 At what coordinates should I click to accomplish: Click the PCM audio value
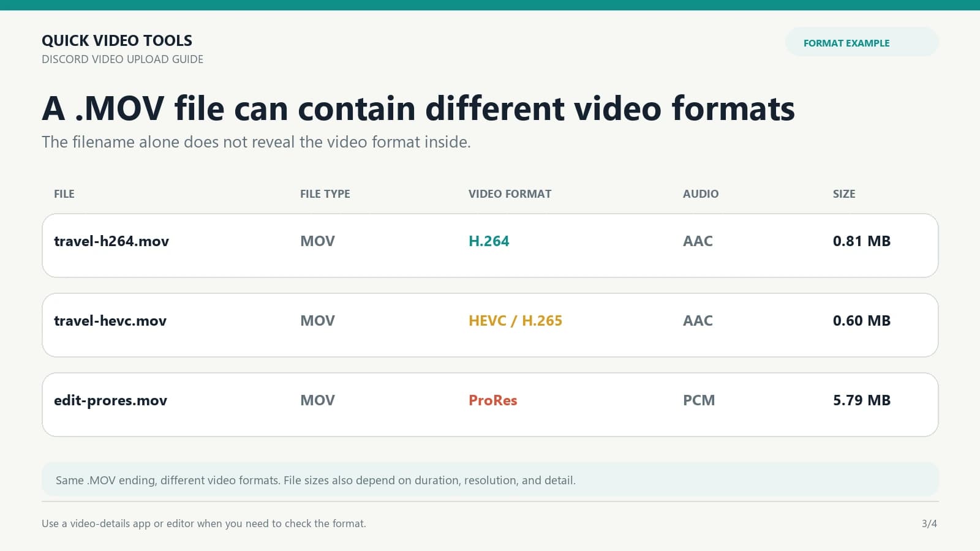699,400
